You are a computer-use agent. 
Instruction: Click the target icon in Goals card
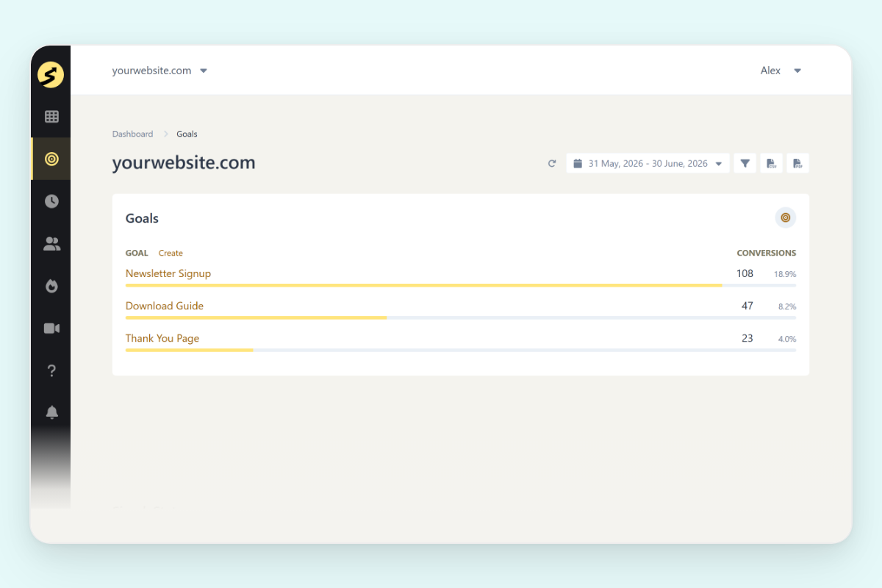(785, 218)
